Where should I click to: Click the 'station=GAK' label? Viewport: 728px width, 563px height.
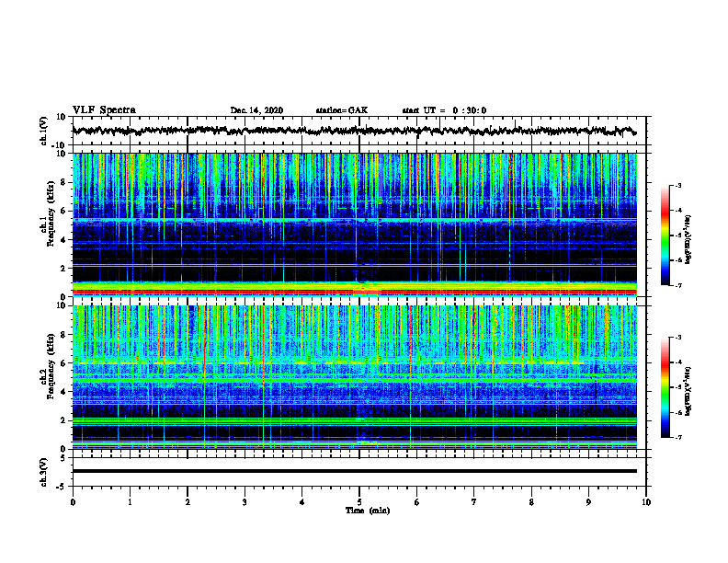pos(342,110)
